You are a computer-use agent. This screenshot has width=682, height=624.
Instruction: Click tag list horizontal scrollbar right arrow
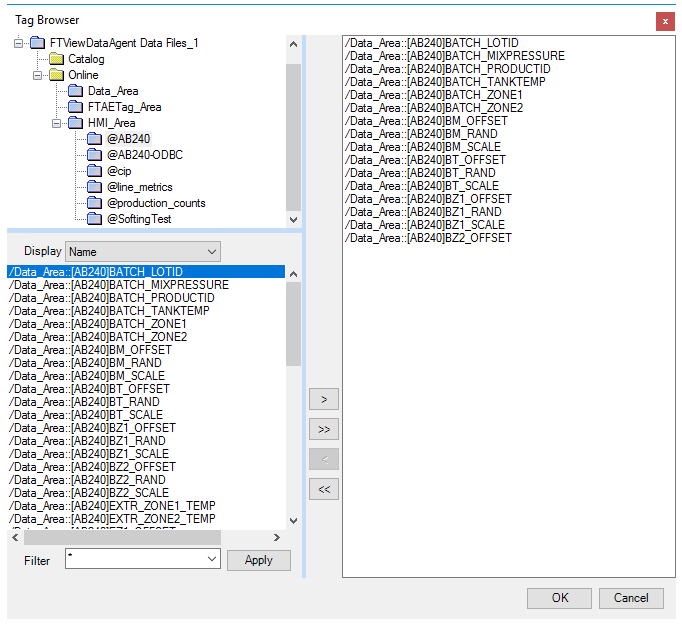(277, 537)
